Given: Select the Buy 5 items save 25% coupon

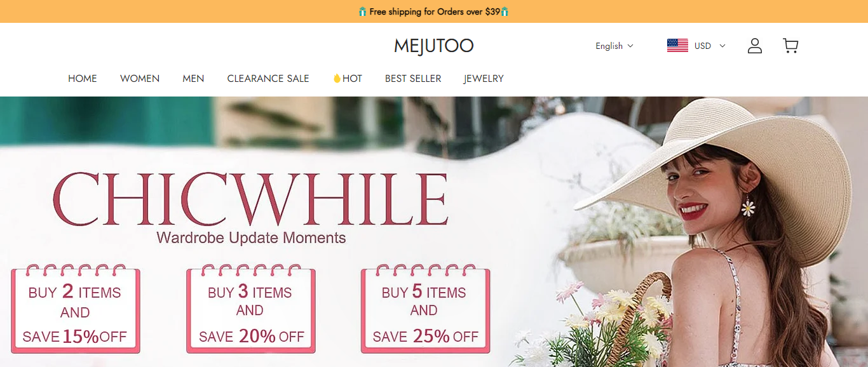Looking at the screenshot, I should [x=426, y=309].
